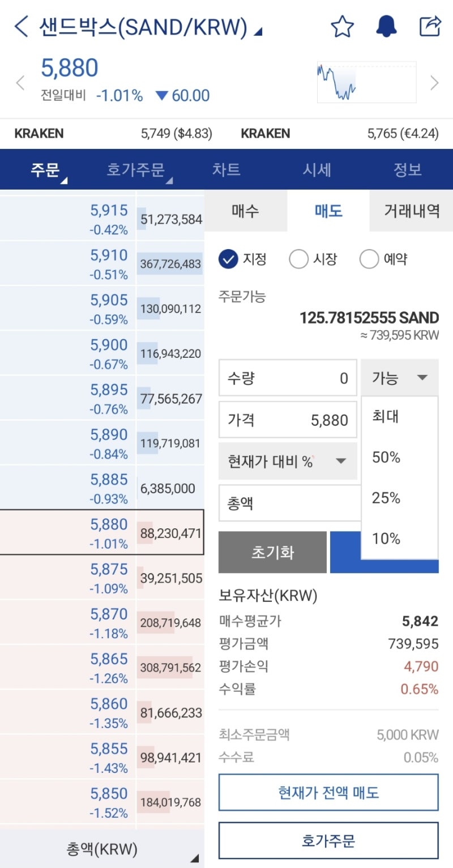Select the 시장 market order option
Viewport: 453px width, 868px height.
[x=313, y=260]
